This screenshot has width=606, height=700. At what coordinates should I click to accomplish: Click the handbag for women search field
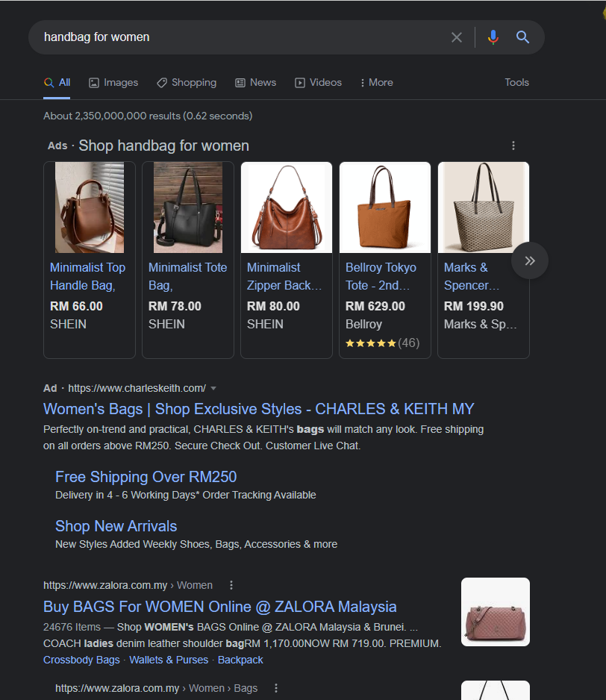239,37
